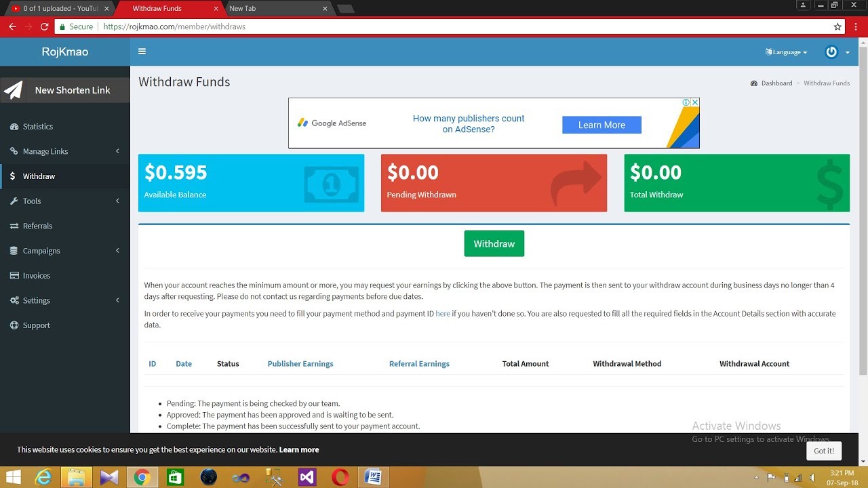
Task: Click the Tools wrench icon
Action: coord(14,201)
